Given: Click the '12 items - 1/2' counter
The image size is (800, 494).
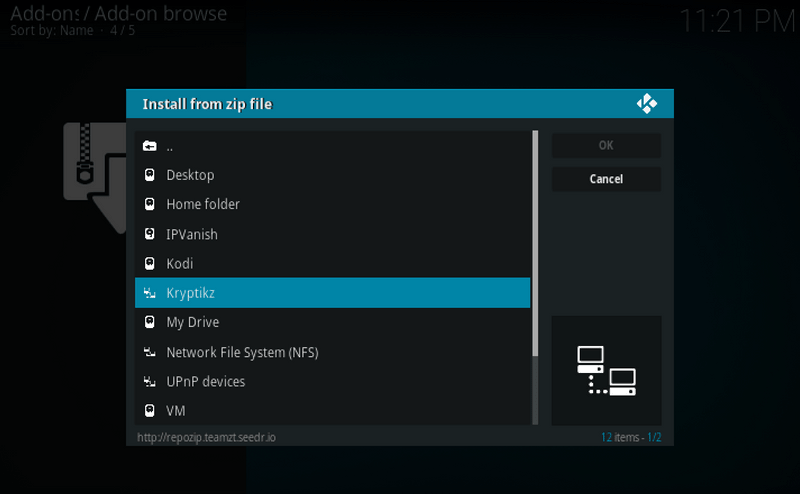Looking at the screenshot, I should tap(631, 437).
